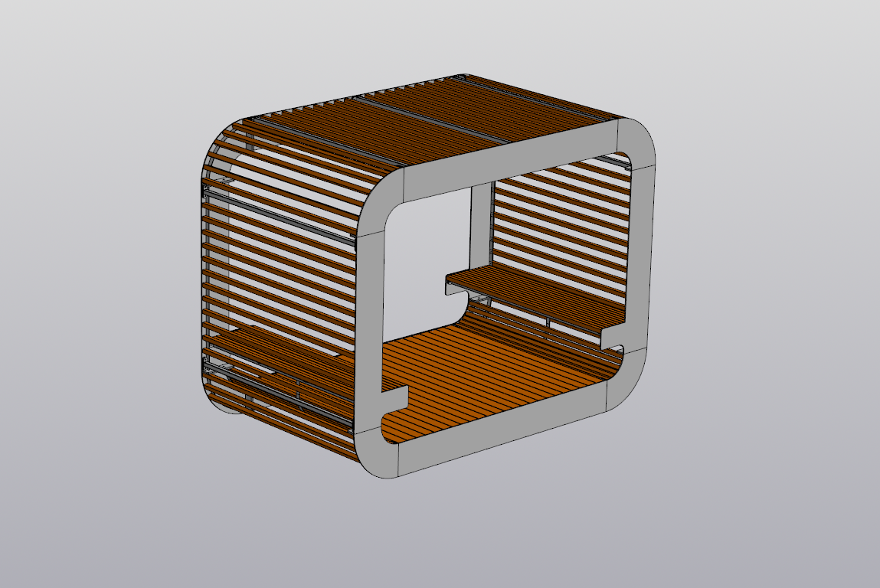The width and height of the screenshot is (880, 588).
Task: Click the interior right wall wooden slats
Action: pyautogui.click(x=559, y=222)
